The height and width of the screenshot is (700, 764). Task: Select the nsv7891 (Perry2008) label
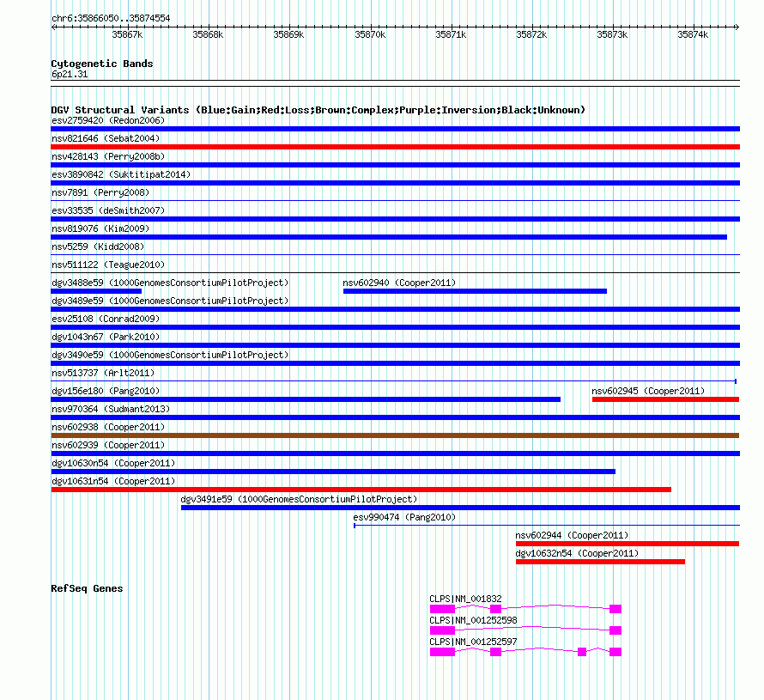click(x=100, y=192)
